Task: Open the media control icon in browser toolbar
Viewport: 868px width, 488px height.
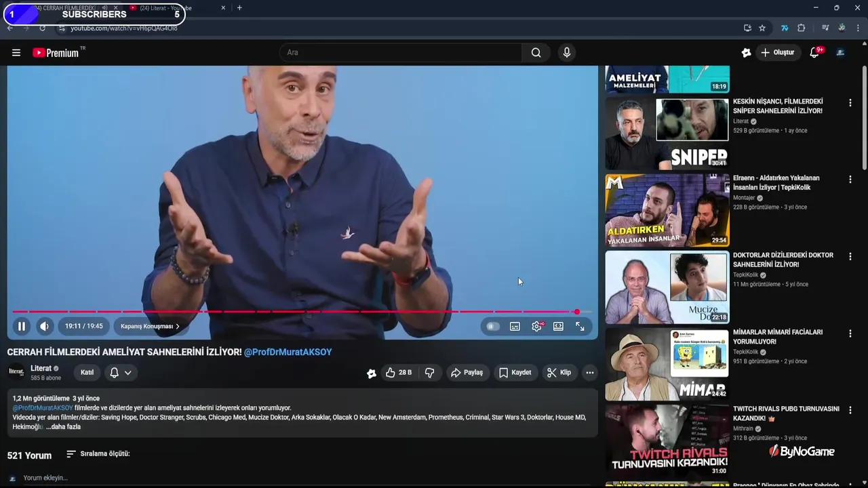Action: 825,28
